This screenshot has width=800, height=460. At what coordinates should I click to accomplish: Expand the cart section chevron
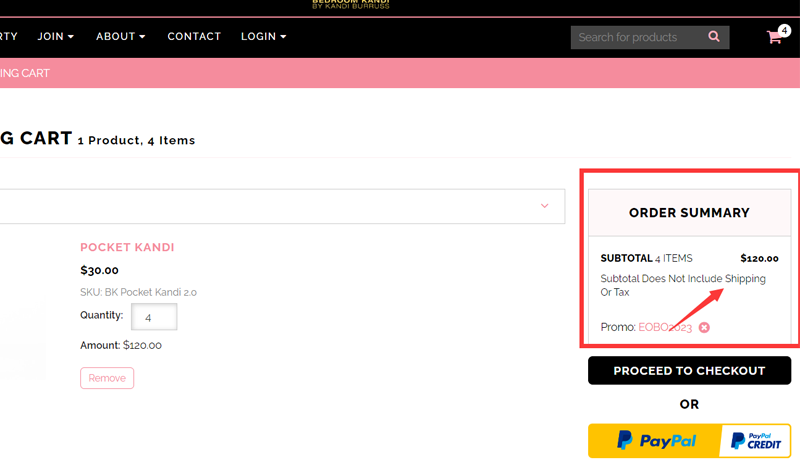544,206
